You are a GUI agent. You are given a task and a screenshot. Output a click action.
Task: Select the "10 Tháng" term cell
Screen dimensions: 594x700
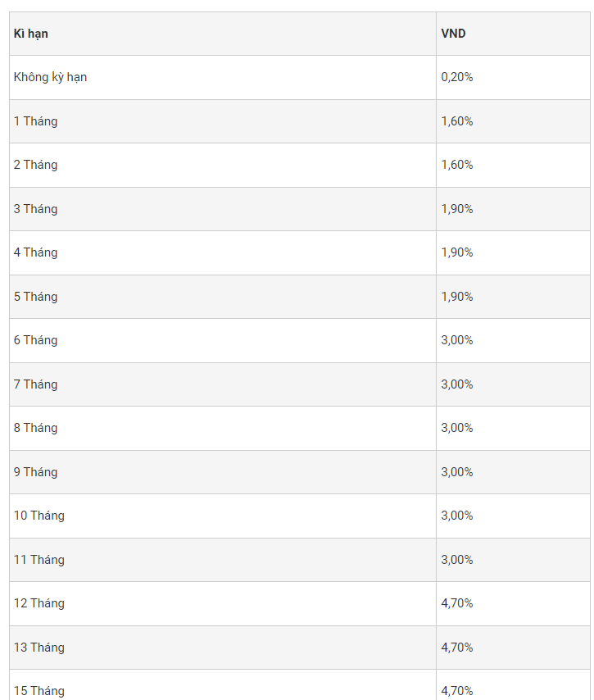coord(39,516)
